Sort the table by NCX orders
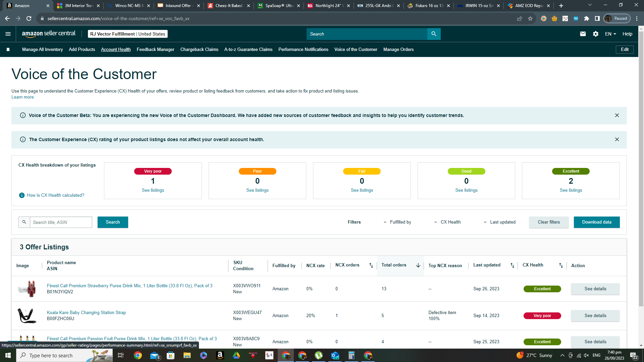 [x=371, y=265]
